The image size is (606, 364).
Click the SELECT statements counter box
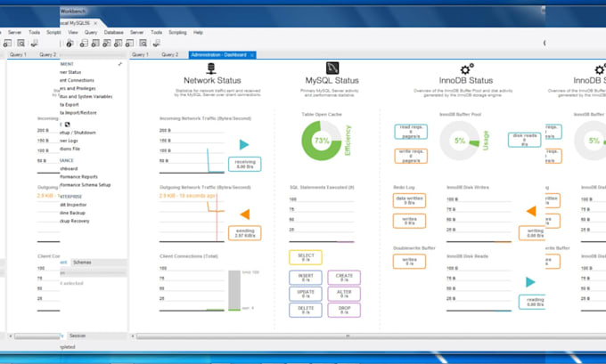306,257
